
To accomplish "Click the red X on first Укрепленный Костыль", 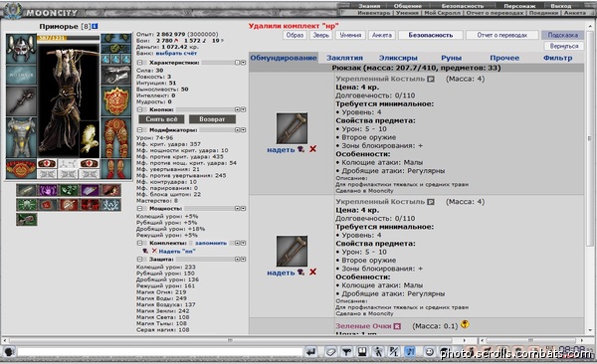I will [x=312, y=149].
